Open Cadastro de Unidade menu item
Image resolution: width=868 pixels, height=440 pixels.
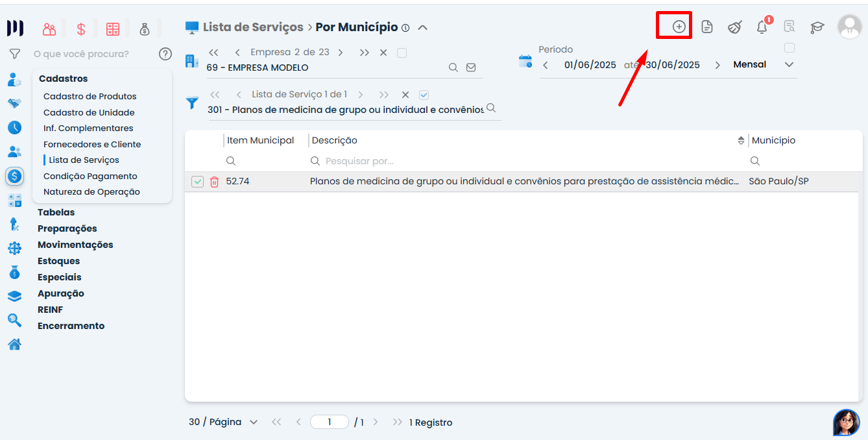coord(89,112)
